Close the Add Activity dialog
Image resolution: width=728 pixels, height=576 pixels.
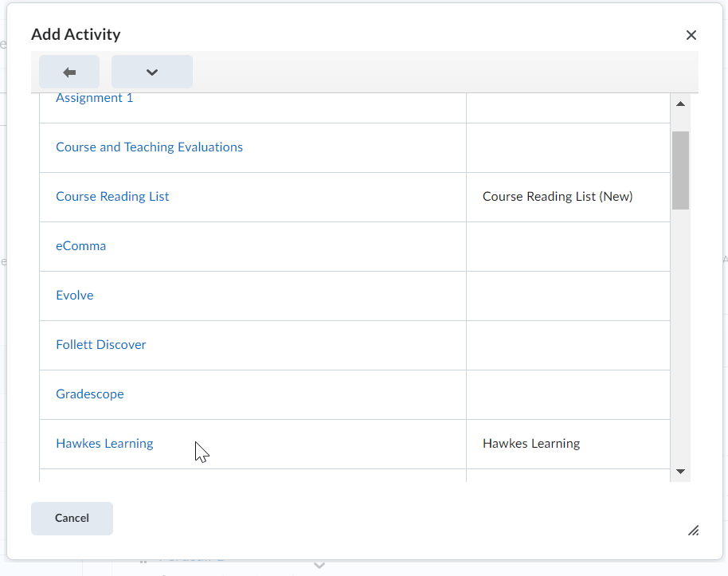[x=691, y=35]
